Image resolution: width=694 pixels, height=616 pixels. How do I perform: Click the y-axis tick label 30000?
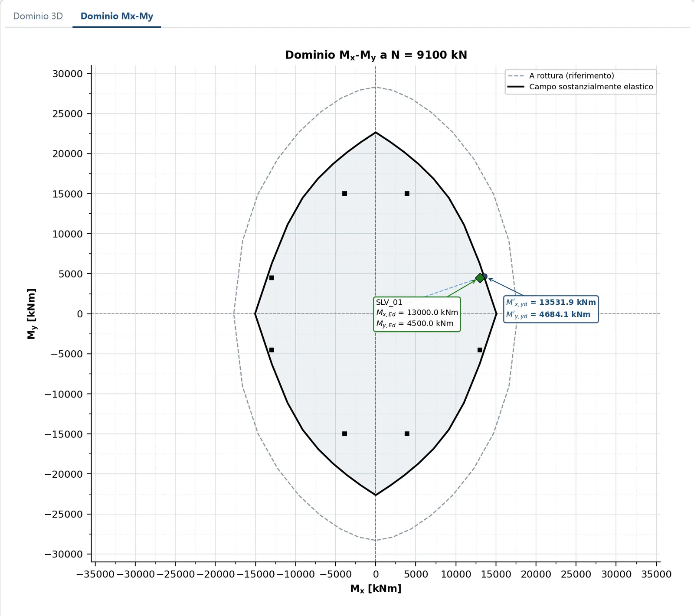pos(67,74)
